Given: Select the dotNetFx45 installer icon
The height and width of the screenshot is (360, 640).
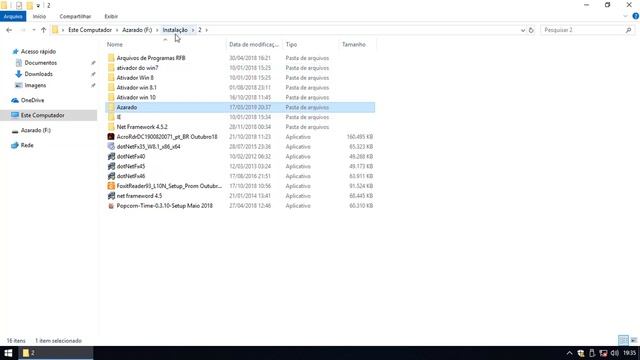Looking at the screenshot, I should pos(111,166).
